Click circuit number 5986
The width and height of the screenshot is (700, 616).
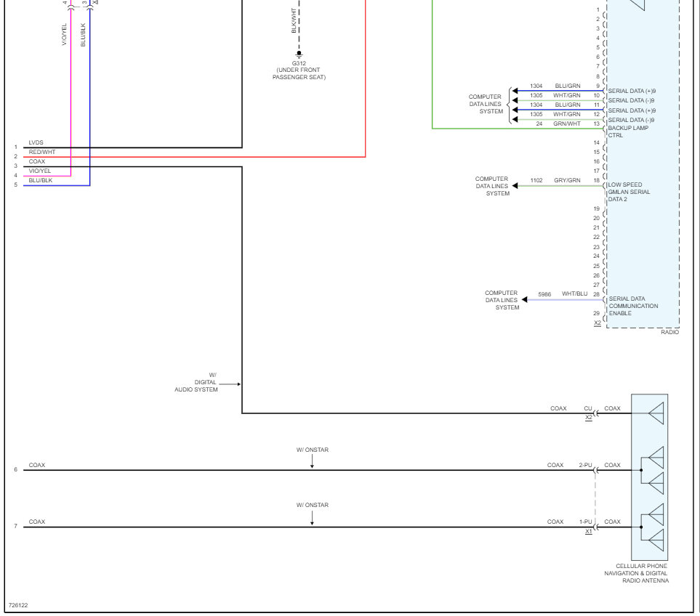click(544, 294)
